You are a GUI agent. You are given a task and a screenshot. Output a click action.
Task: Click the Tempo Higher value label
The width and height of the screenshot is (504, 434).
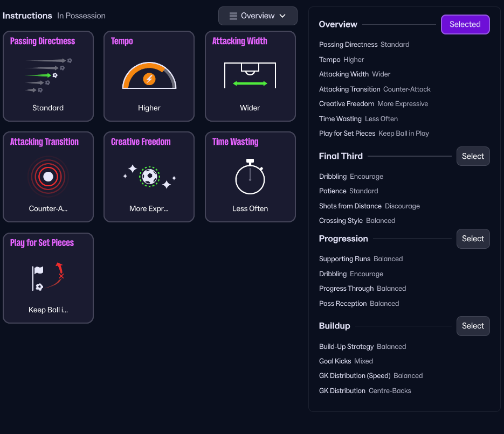(x=354, y=59)
